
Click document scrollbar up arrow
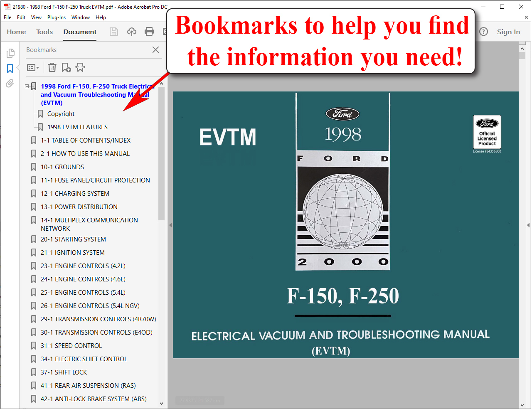point(522,49)
